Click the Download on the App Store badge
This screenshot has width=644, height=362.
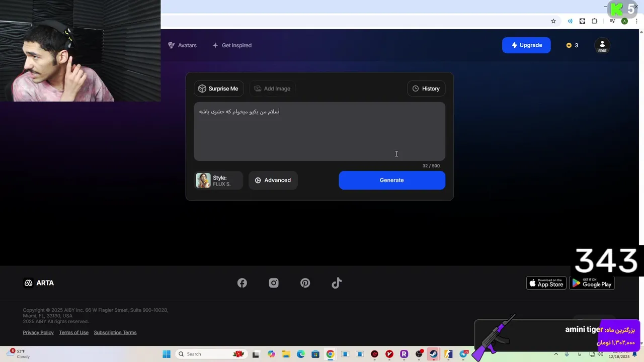546,283
